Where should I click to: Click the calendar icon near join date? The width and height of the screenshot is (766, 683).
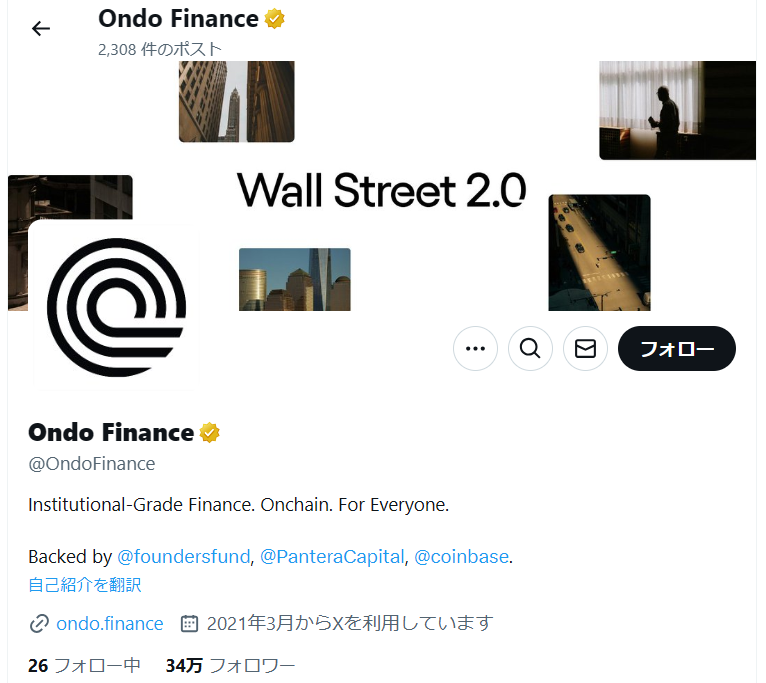point(190,623)
